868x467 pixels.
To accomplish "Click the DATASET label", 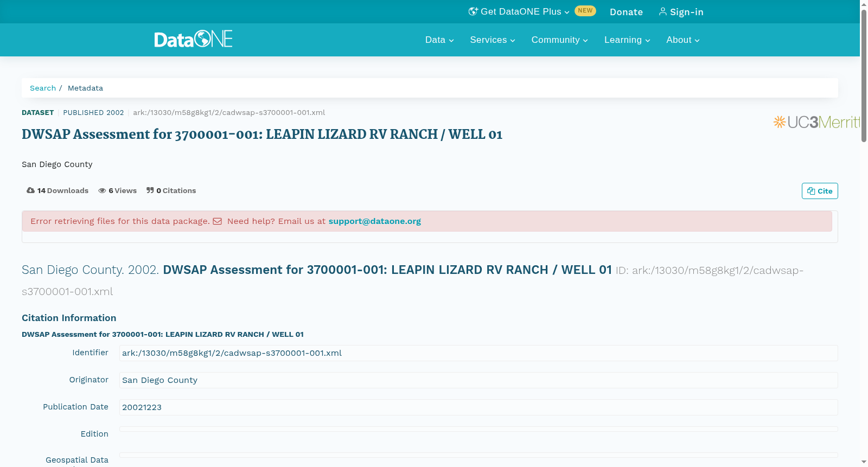I will point(37,113).
